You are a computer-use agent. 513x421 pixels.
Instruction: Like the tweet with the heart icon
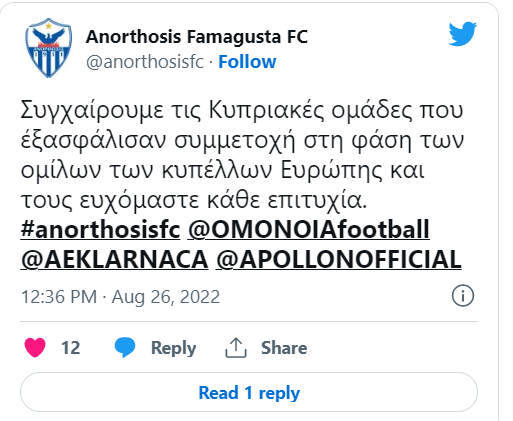point(35,347)
